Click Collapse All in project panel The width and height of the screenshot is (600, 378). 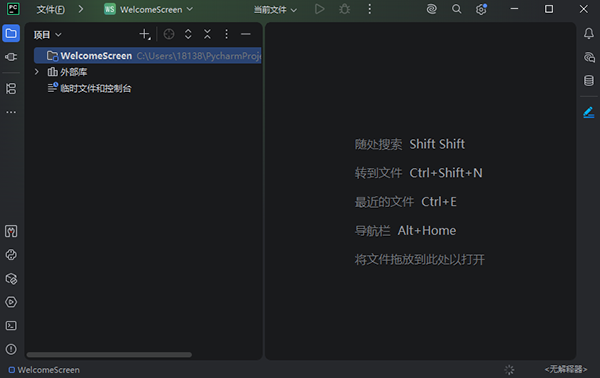tap(207, 34)
